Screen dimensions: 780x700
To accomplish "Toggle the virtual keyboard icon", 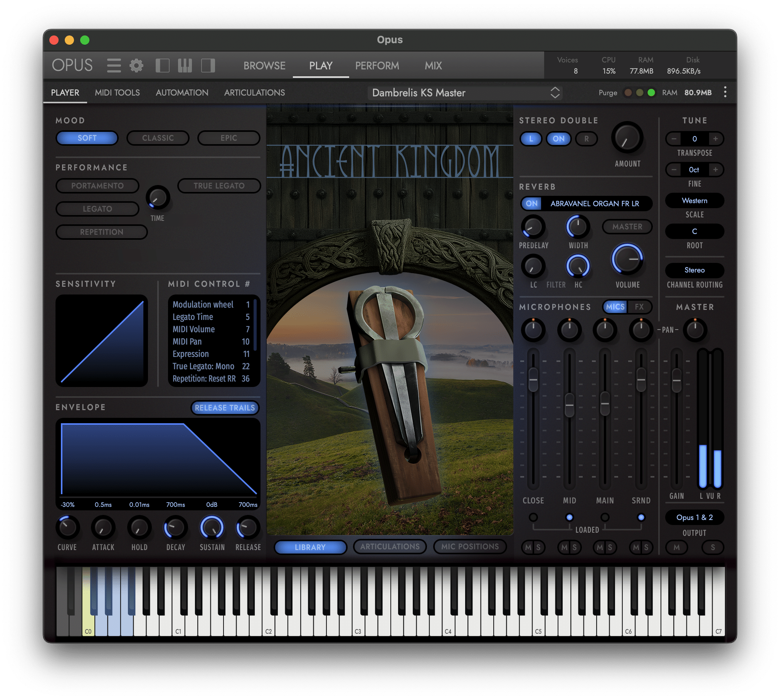I will [185, 66].
